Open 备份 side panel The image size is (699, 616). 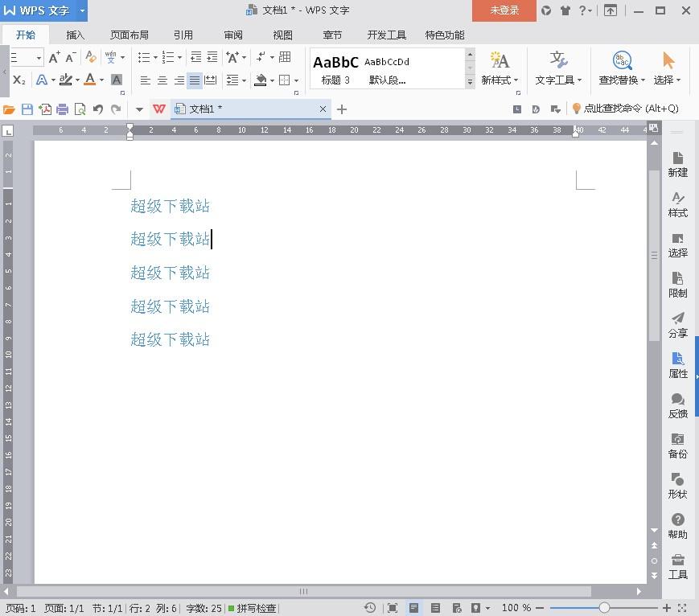tap(677, 446)
